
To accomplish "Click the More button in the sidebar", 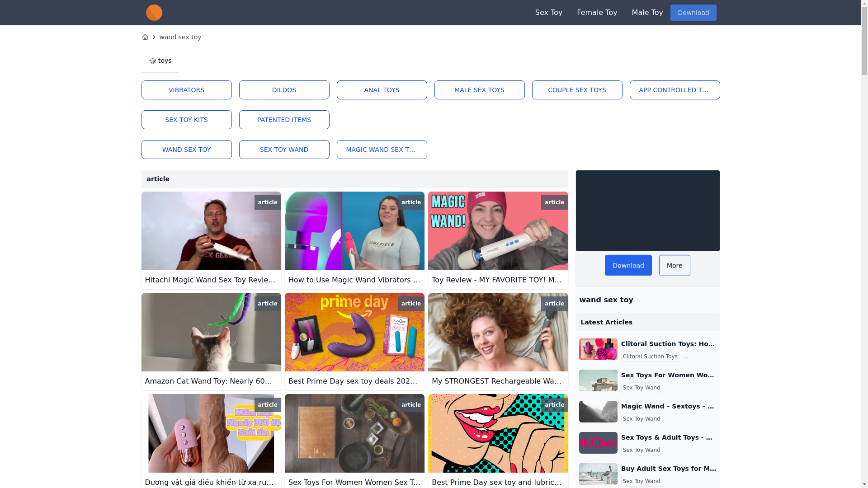I will click(674, 265).
